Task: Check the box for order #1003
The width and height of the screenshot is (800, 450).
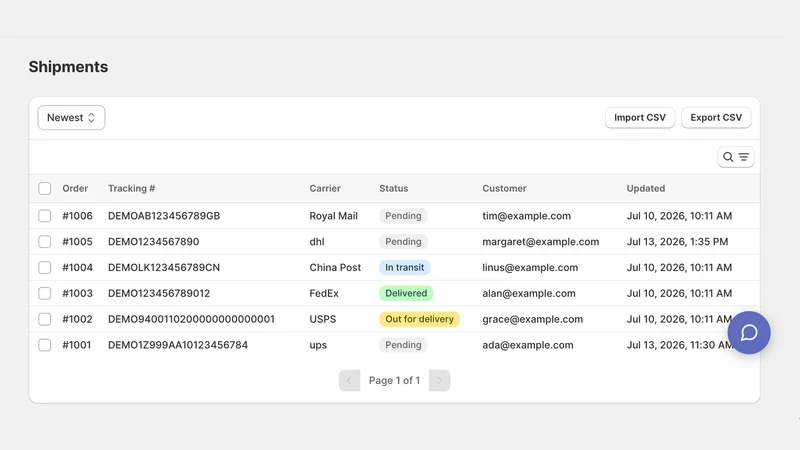Action: pos(45,293)
